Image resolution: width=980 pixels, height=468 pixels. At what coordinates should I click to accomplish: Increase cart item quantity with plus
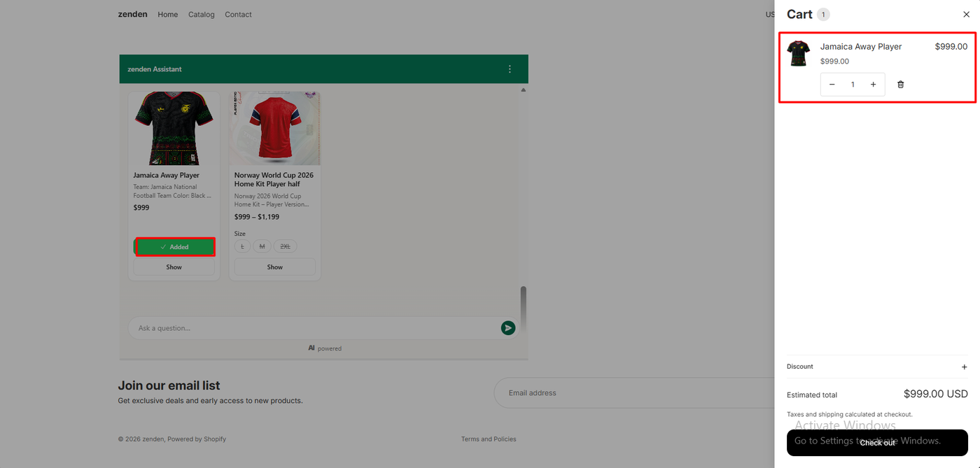[x=873, y=85]
